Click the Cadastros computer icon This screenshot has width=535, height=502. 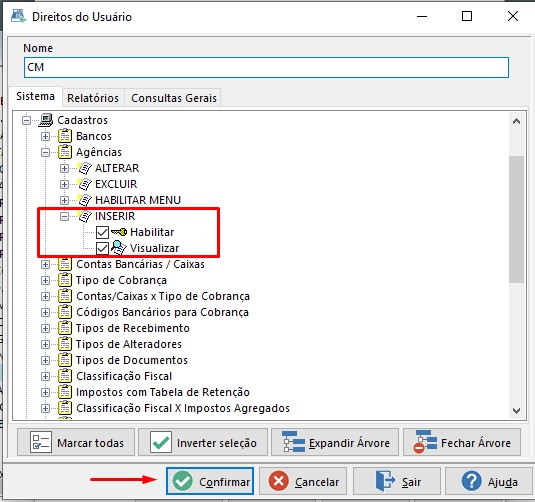pyautogui.click(x=46, y=120)
